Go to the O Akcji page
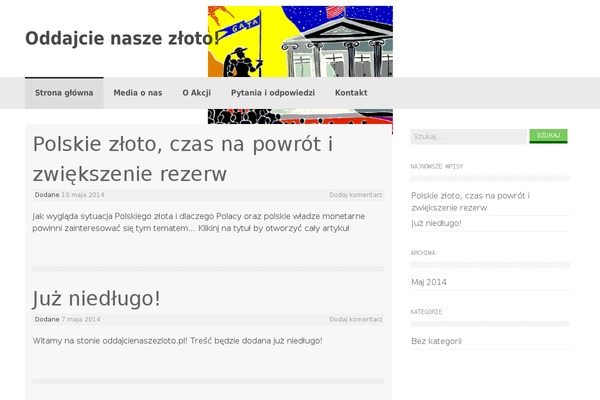The height and width of the screenshot is (400, 600). point(197,93)
